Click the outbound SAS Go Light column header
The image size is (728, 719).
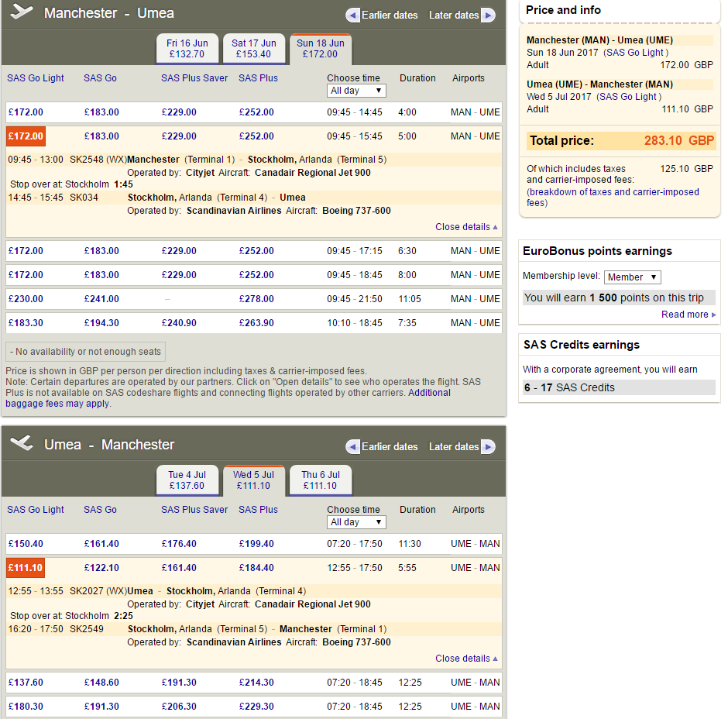tap(36, 78)
